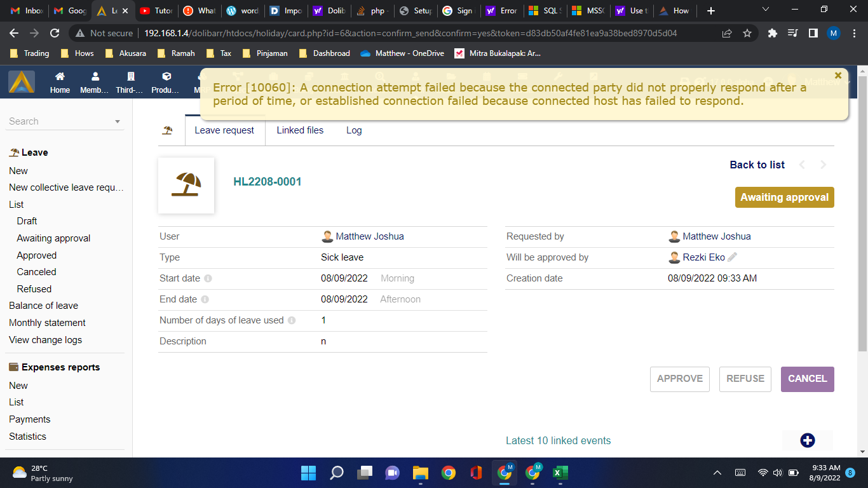Open Latest 10 linked events link
This screenshot has height=488, width=868.
coord(558,440)
